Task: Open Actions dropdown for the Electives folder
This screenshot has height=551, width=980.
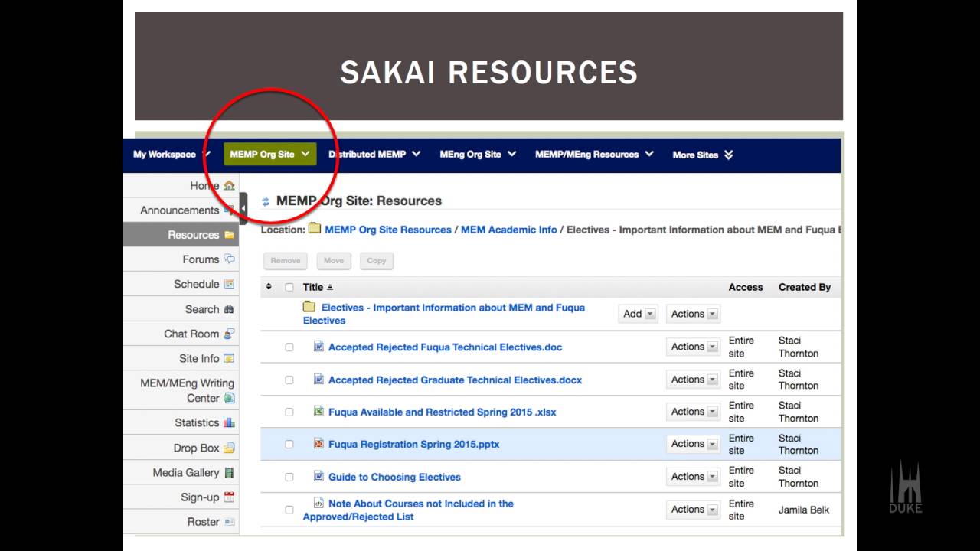Action: [694, 314]
